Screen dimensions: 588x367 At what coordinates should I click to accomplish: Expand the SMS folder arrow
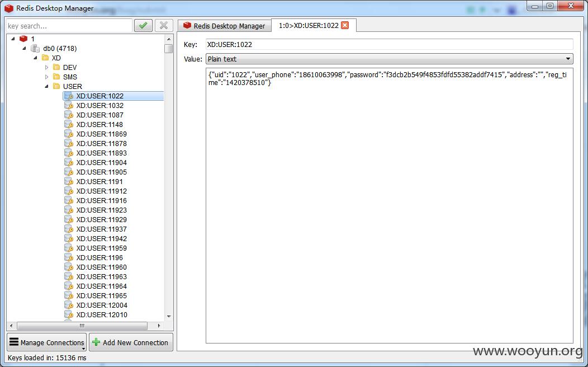tap(46, 77)
